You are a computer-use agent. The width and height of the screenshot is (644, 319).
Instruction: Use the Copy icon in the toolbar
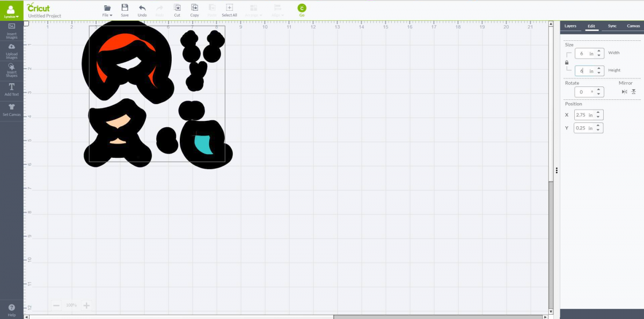tap(194, 9)
